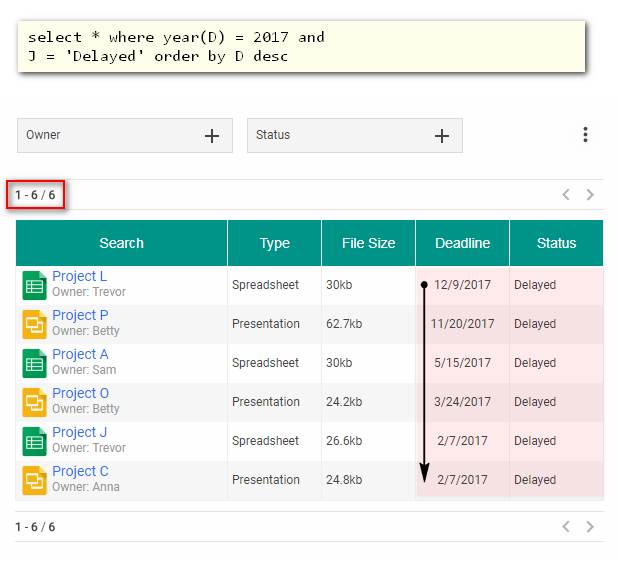The height and width of the screenshot is (561, 619).
Task: Click the Delayed status cell for Project P
Action: pyautogui.click(x=535, y=324)
